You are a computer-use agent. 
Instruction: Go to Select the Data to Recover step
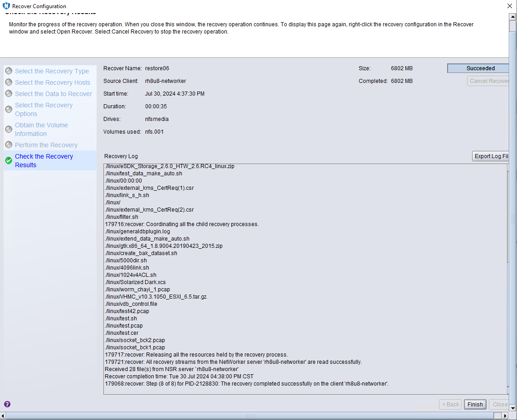[54, 94]
